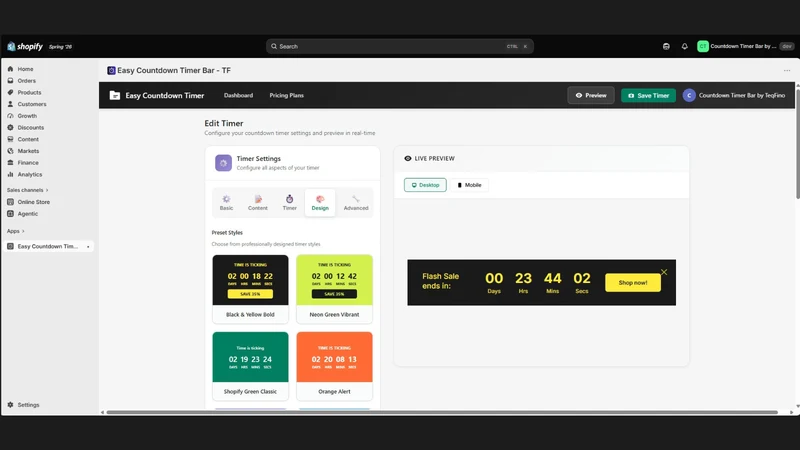
Task: Open the Pricing Plans tab
Action: point(286,95)
